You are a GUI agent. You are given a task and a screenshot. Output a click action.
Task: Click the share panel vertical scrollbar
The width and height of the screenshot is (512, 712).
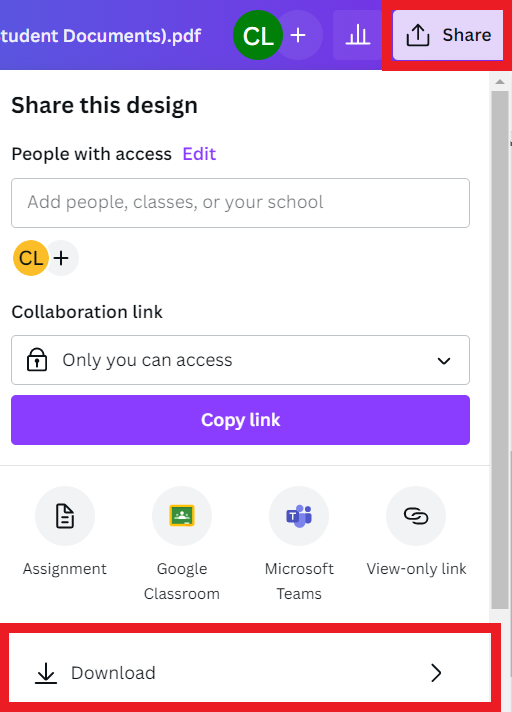click(x=500, y=350)
